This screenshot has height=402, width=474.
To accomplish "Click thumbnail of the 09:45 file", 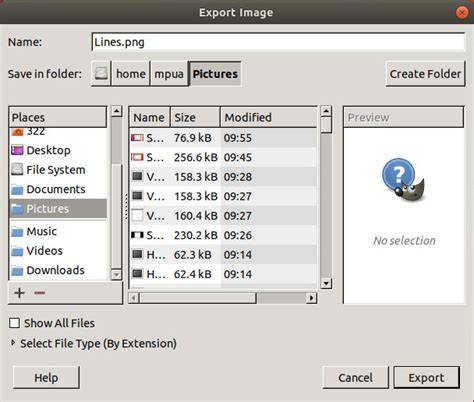I will coord(137,157).
